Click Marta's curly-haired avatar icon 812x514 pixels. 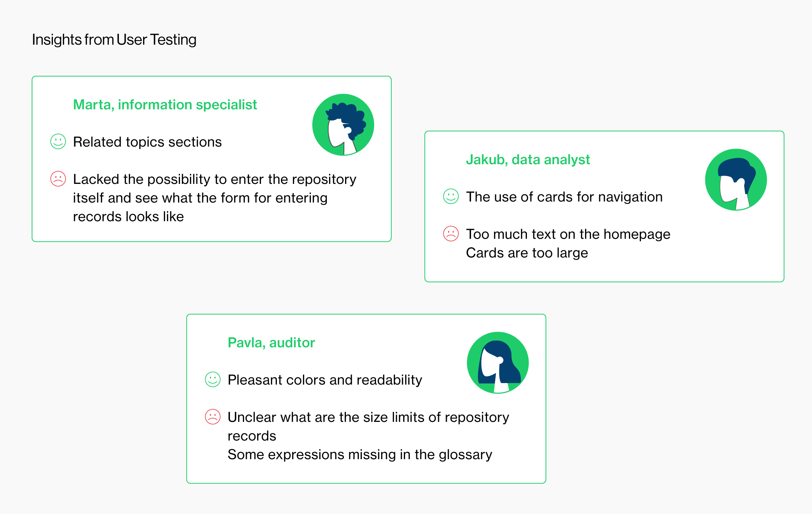tap(343, 125)
